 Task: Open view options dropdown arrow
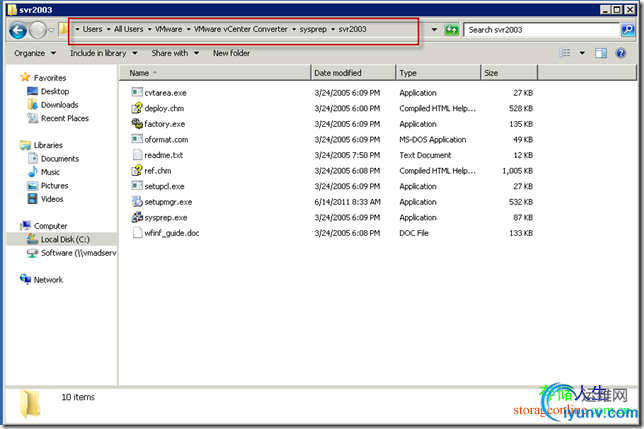coord(582,53)
